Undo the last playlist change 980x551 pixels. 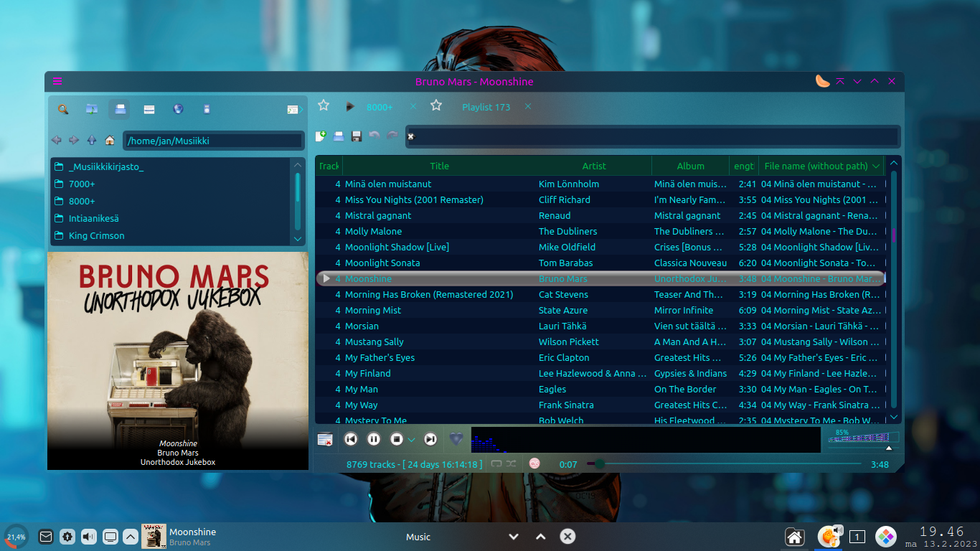coord(374,136)
